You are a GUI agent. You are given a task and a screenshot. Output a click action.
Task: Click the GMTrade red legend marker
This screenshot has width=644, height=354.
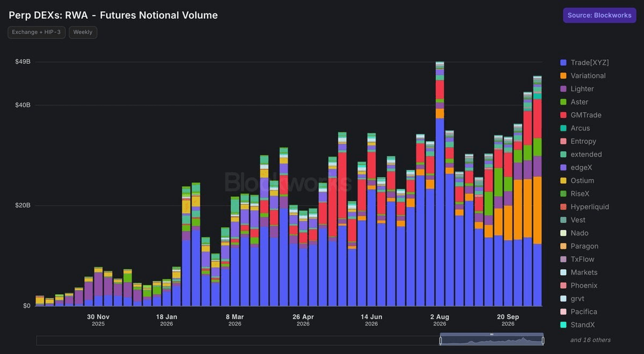coord(563,115)
